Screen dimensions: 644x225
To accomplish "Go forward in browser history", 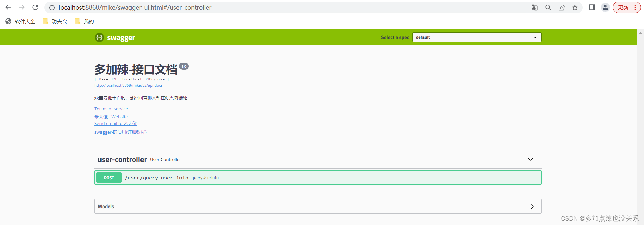I will point(22,7).
